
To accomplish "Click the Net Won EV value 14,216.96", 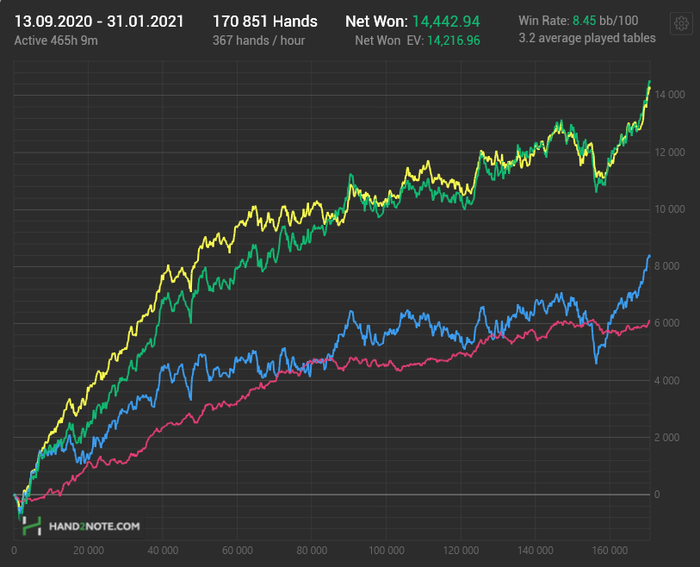I will 454,41.
